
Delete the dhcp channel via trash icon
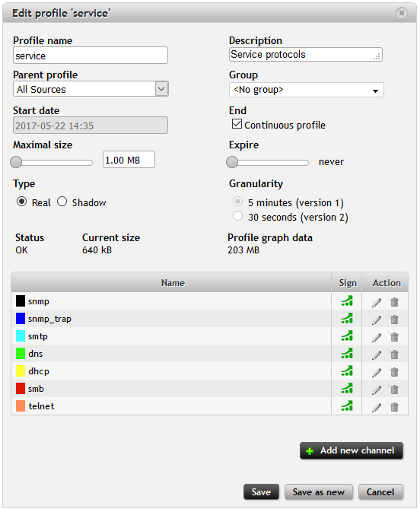[394, 372]
